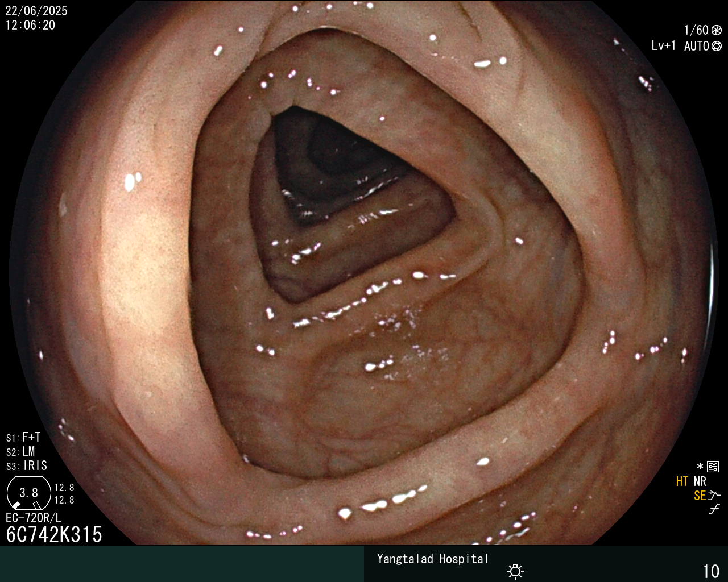
Task: Click the S1:F+T switch assignment
Action: point(23,438)
